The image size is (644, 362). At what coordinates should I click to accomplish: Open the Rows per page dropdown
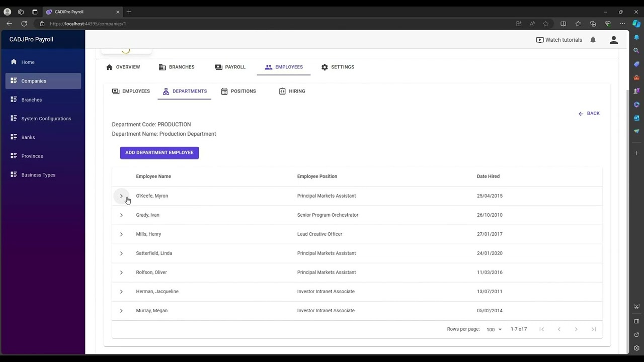pyautogui.click(x=494, y=329)
